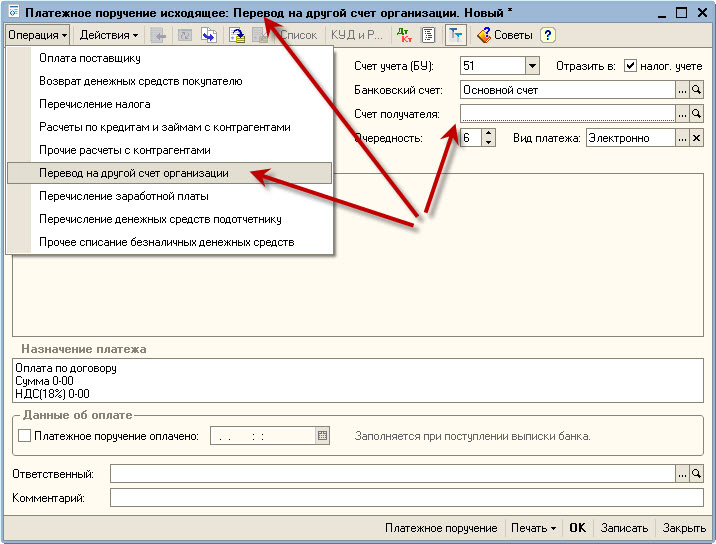Click into the Комментарий input field
This screenshot has width=716, height=544.
[x=406, y=497]
